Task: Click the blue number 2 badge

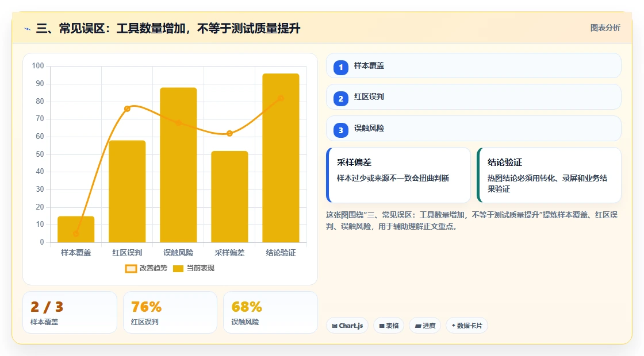Action: (x=340, y=98)
